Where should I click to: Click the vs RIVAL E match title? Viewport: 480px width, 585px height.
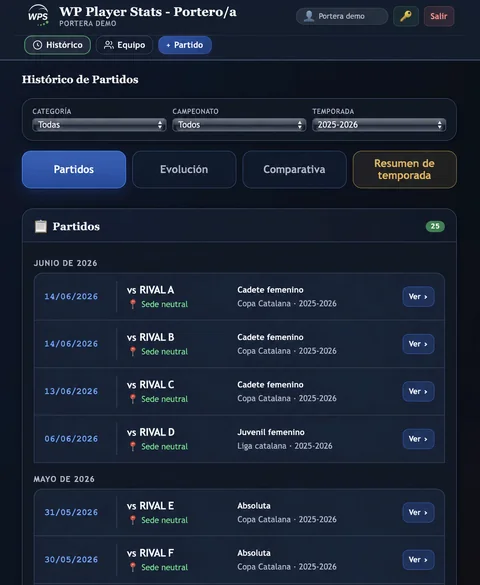(150, 506)
